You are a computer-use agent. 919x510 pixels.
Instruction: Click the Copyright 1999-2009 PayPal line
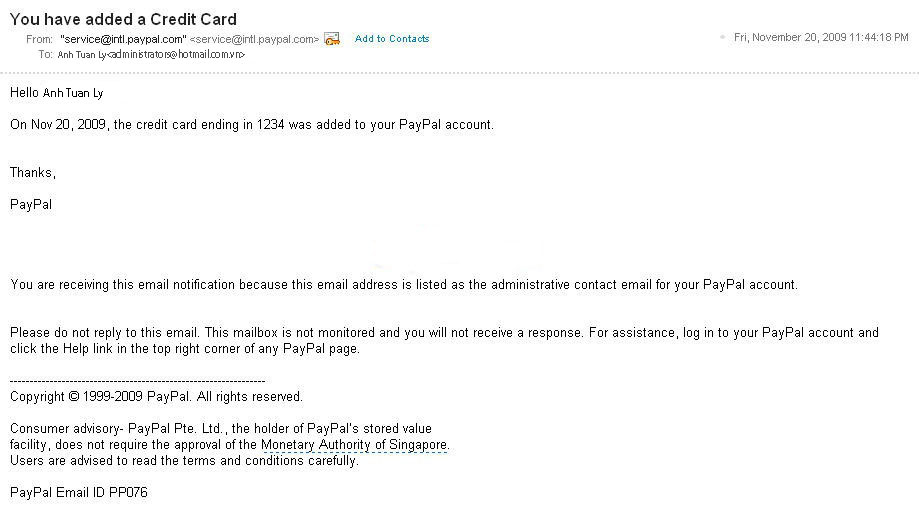pyautogui.click(x=156, y=397)
